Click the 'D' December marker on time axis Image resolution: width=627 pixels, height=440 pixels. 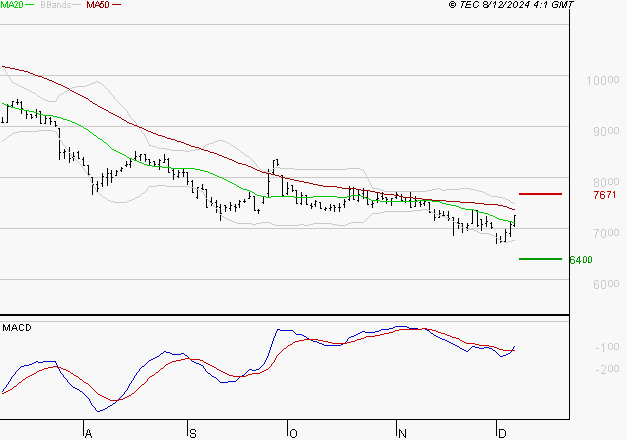pyautogui.click(x=501, y=433)
